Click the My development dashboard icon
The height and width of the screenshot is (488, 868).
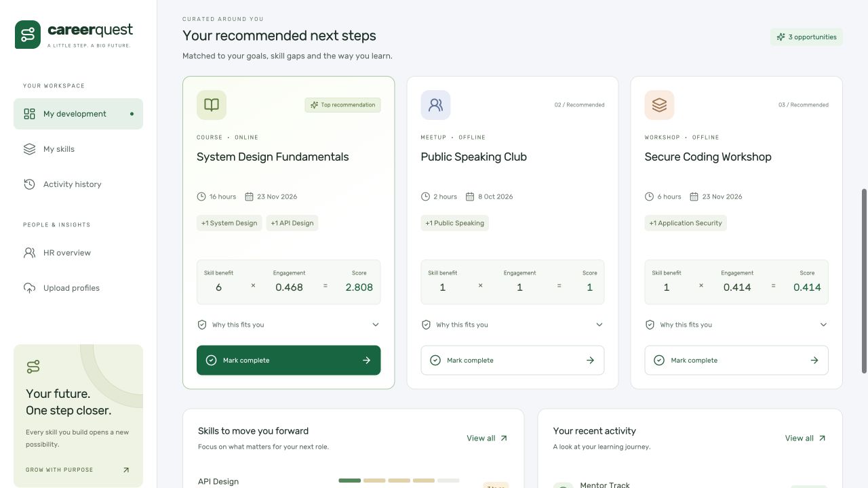tap(29, 114)
